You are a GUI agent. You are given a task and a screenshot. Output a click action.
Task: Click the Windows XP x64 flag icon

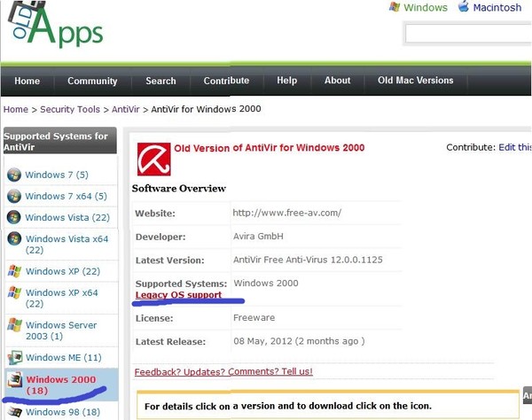tap(14, 292)
